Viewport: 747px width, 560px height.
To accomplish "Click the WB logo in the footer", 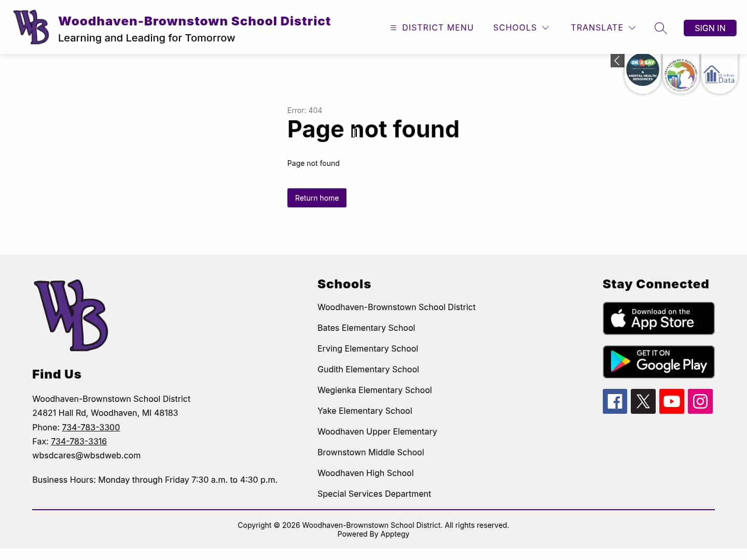I will pos(71,315).
